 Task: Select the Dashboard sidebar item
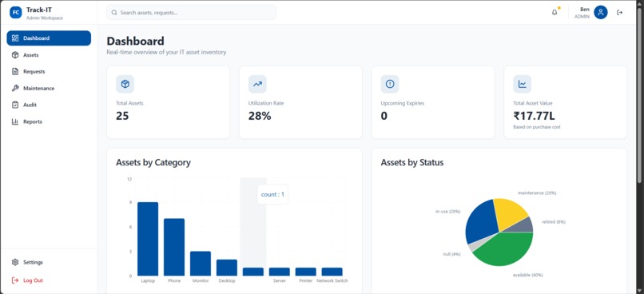(x=49, y=38)
